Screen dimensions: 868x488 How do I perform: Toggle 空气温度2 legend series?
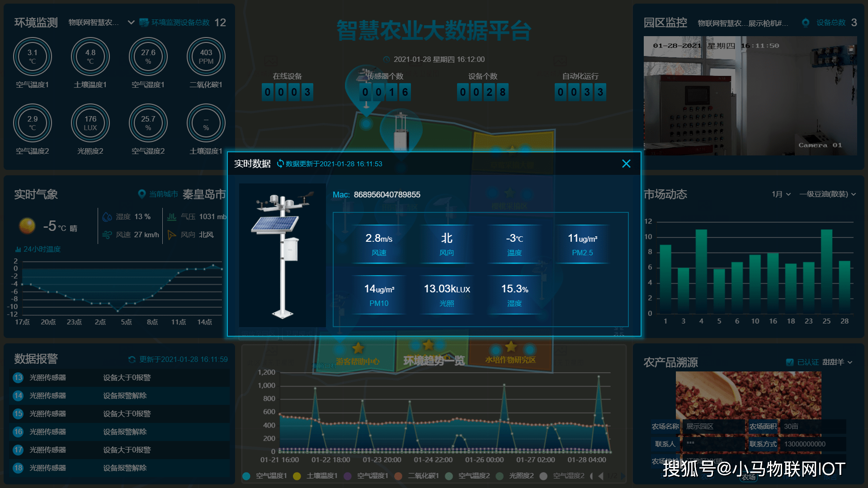click(467, 476)
